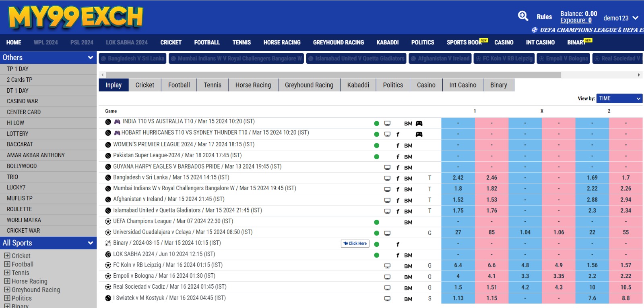Image resolution: width=644 pixels, height=308 pixels.
Task: Click the horizontal scrollbar under the match ticker
Action: [330, 75]
